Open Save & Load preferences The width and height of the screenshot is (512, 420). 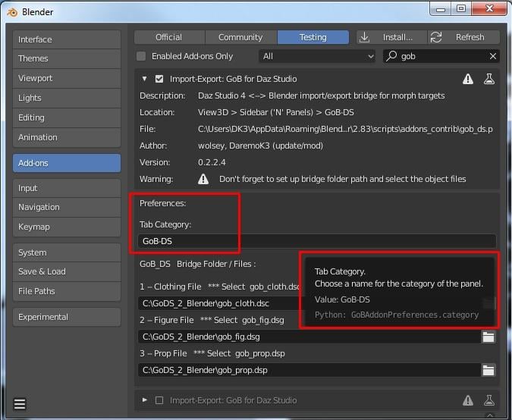tap(67, 271)
